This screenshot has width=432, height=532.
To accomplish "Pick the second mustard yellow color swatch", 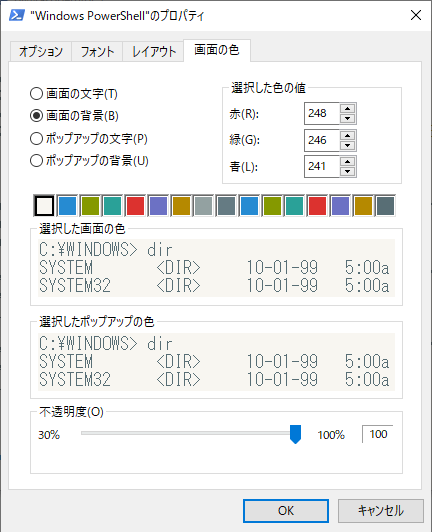I will pyautogui.click(x=363, y=206).
